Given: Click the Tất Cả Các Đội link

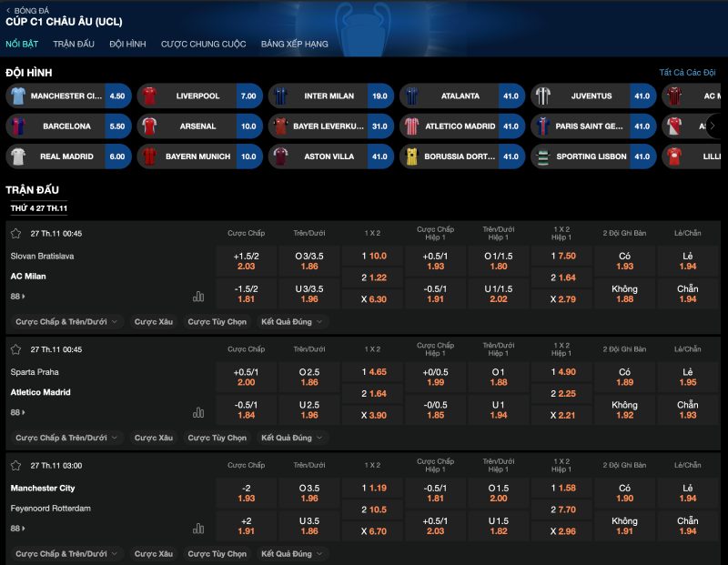Looking at the screenshot, I should [x=687, y=73].
